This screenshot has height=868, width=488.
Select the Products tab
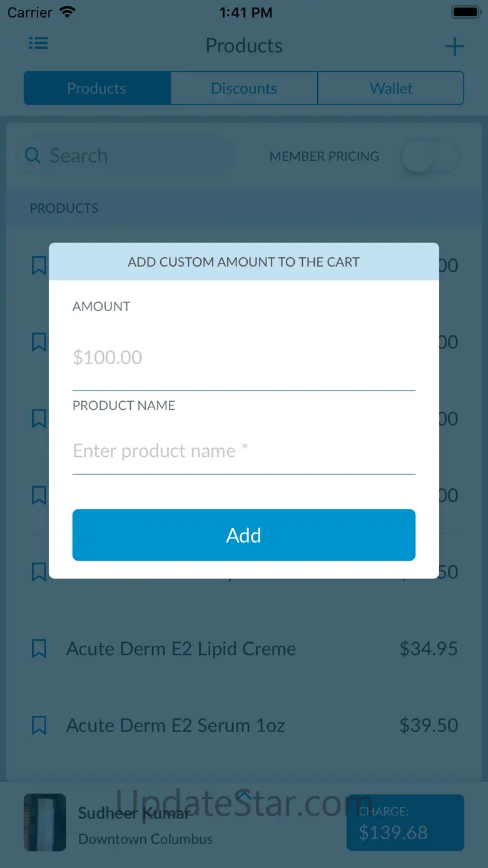(x=97, y=88)
